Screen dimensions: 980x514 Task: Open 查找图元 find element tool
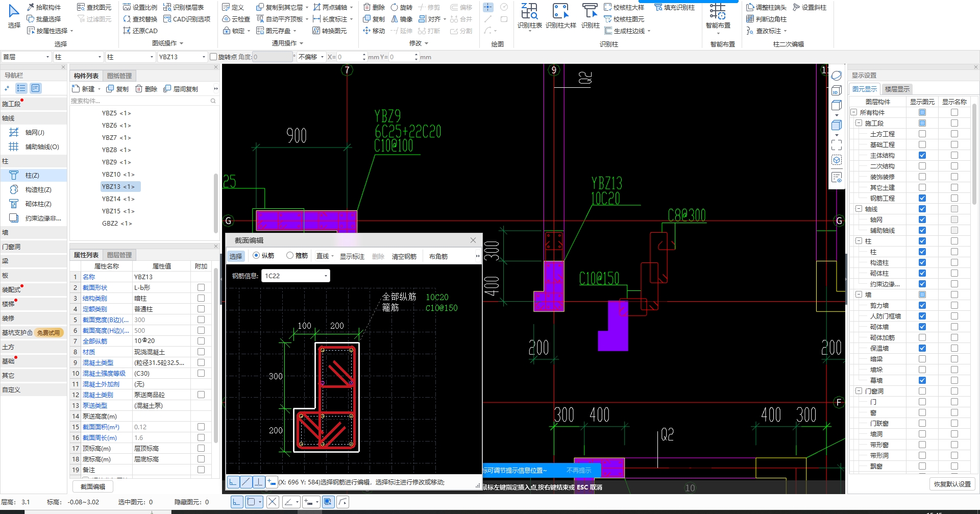pos(94,7)
